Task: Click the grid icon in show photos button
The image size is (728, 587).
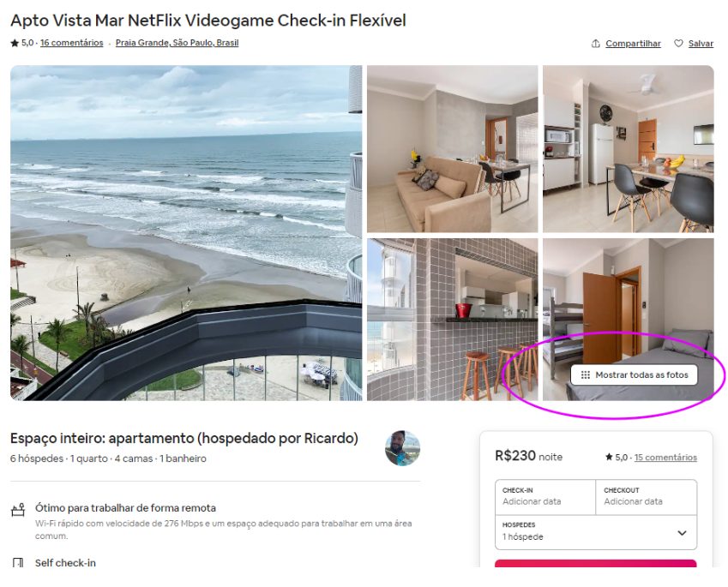Action: 586,375
